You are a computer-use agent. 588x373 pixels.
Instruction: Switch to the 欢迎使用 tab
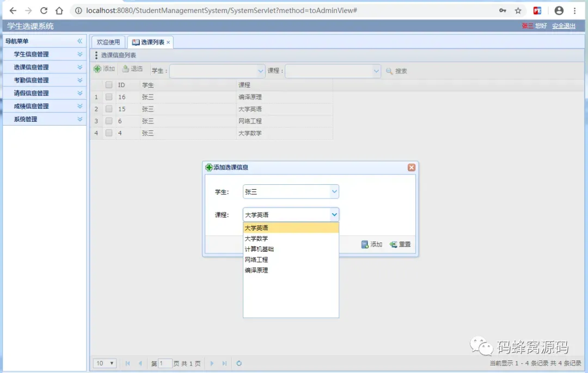pos(108,42)
